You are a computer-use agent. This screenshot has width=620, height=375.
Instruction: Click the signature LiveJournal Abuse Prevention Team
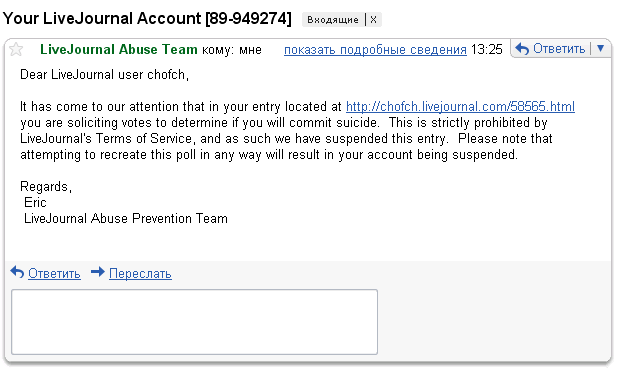(x=126, y=218)
